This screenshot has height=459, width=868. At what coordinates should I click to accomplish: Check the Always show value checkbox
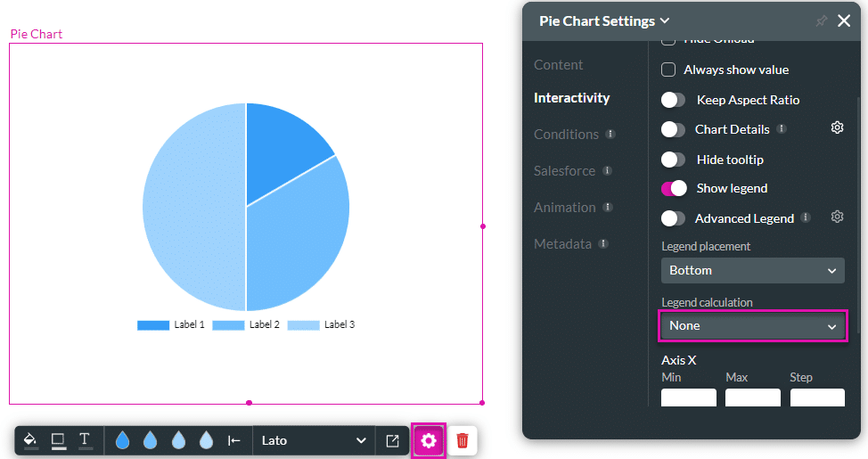point(668,70)
